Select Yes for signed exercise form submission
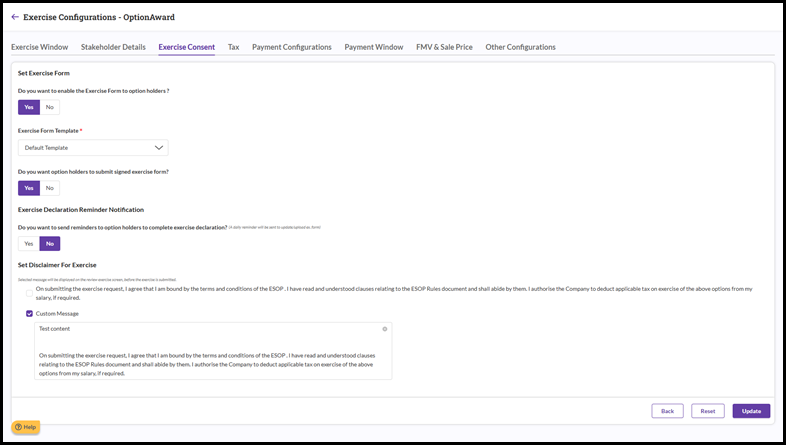Screen dimensions: 786x445 tap(29, 188)
